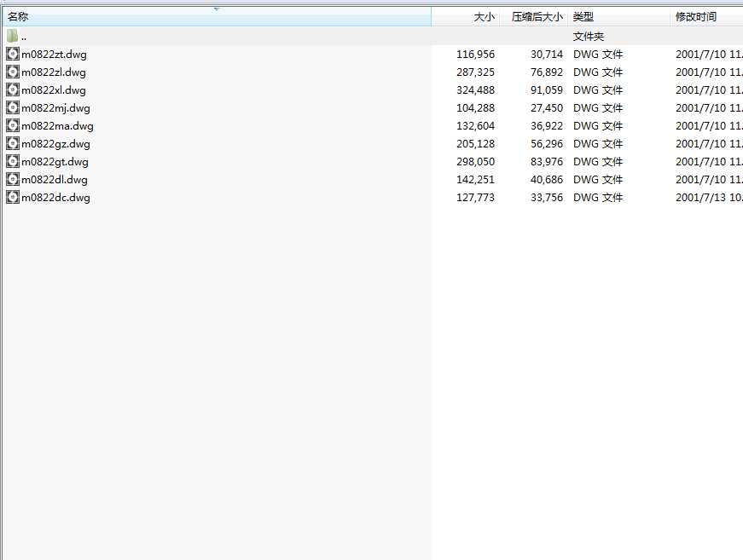This screenshot has width=743, height=560.
Task: Click the m0822dc.dwg file icon
Action: pyautogui.click(x=13, y=198)
